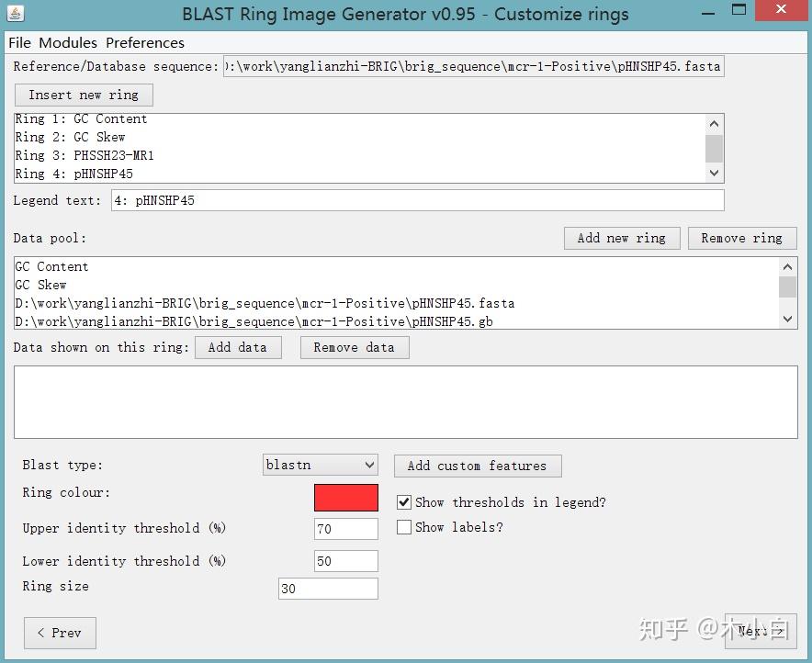The image size is (812, 663).
Task: Uncheck Show thresholds in legend
Action: [404, 502]
